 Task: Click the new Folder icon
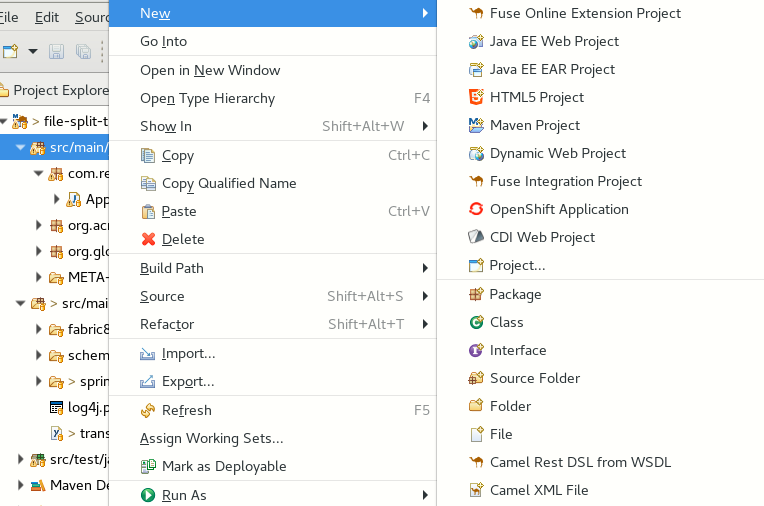point(476,406)
